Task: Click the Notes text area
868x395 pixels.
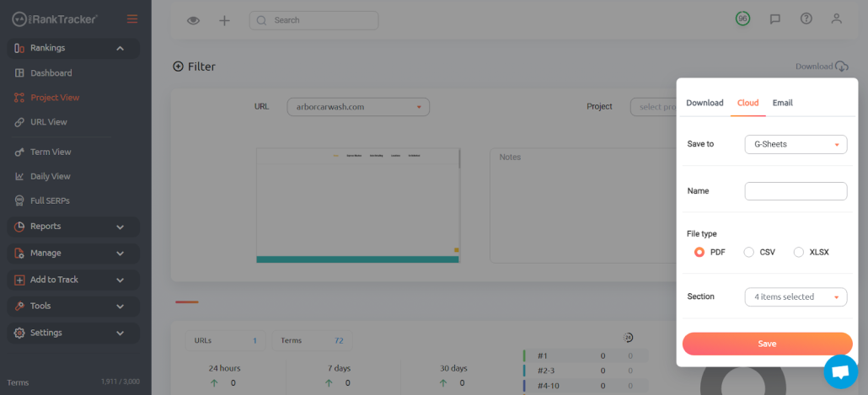Action: (583, 206)
